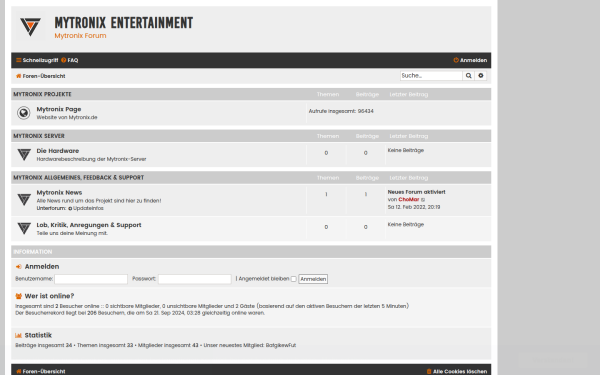The height and width of the screenshot is (375, 600).
Task: Open the FAQ page
Action: 70,60
